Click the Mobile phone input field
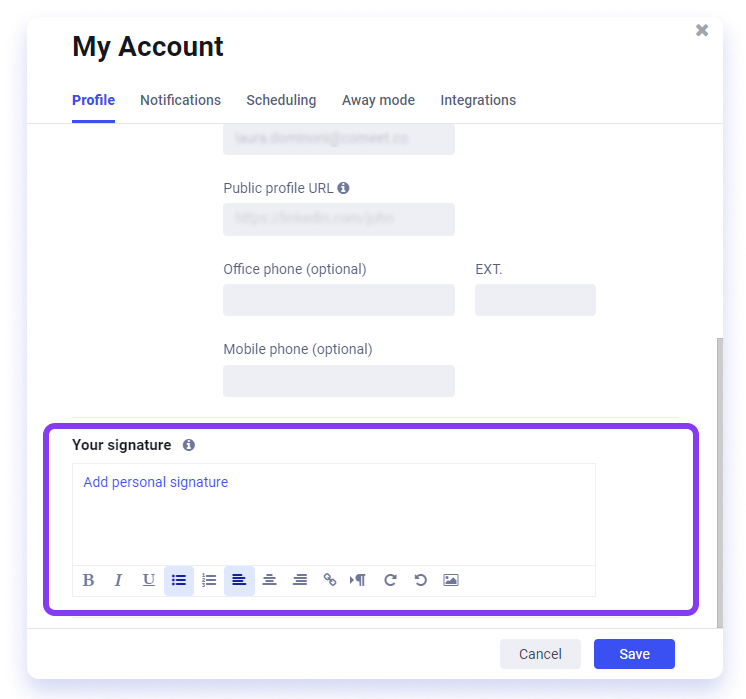 [339, 381]
